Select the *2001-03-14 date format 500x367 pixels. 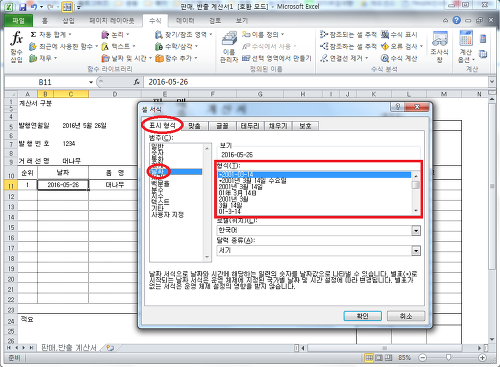pos(314,175)
